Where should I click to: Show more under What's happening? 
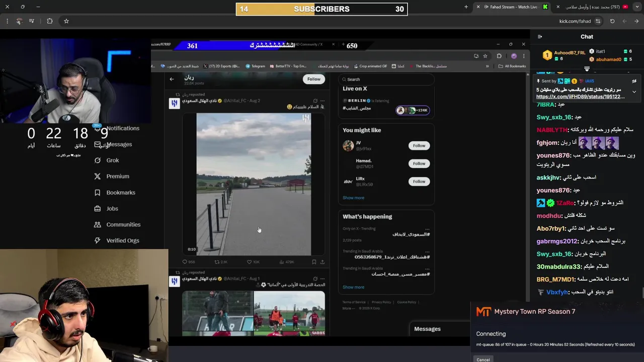click(x=353, y=287)
